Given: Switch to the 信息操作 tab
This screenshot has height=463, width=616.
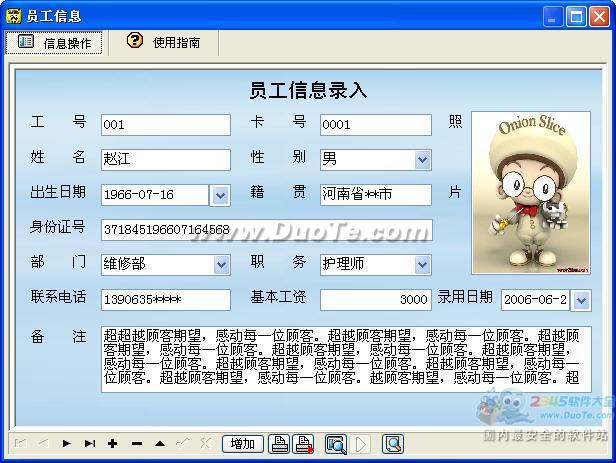Looking at the screenshot, I should 54,42.
